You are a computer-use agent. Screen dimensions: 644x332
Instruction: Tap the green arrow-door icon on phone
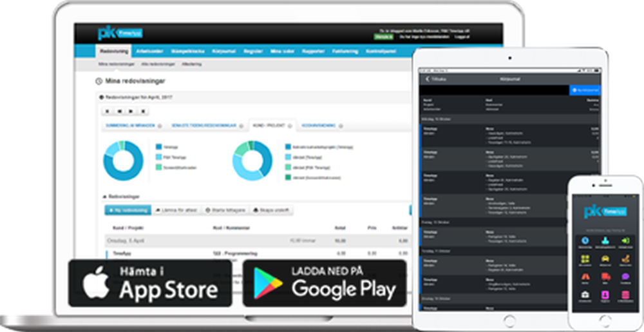(x=626, y=240)
